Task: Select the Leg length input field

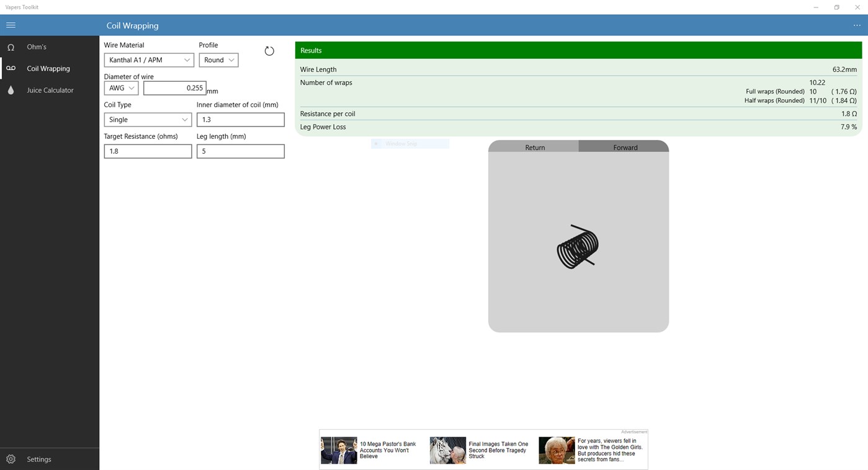Action: click(x=240, y=151)
